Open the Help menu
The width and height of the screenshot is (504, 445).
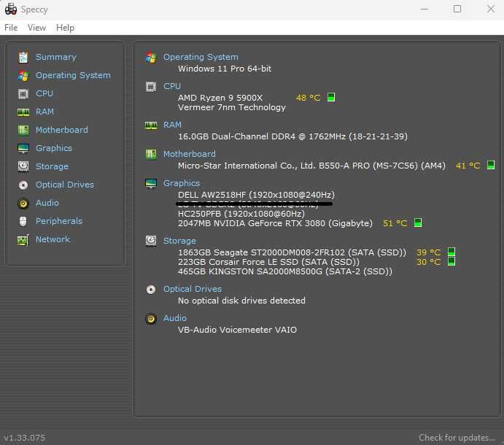(x=65, y=28)
